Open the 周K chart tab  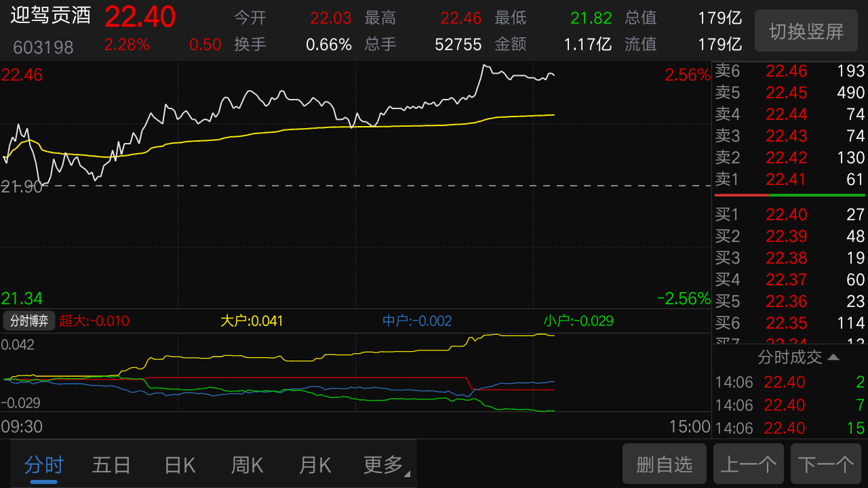pyautogui.click(x=247, y=465)
